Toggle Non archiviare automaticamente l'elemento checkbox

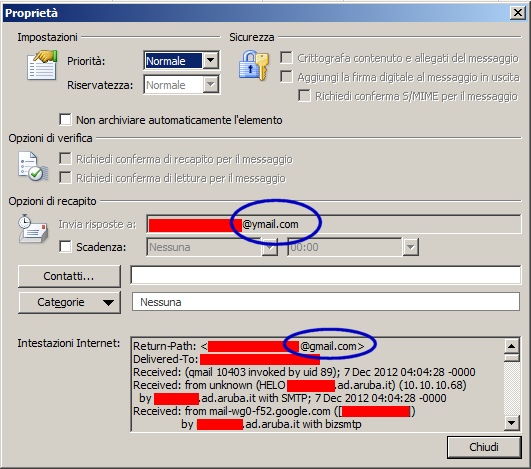[x=65, y=120]
